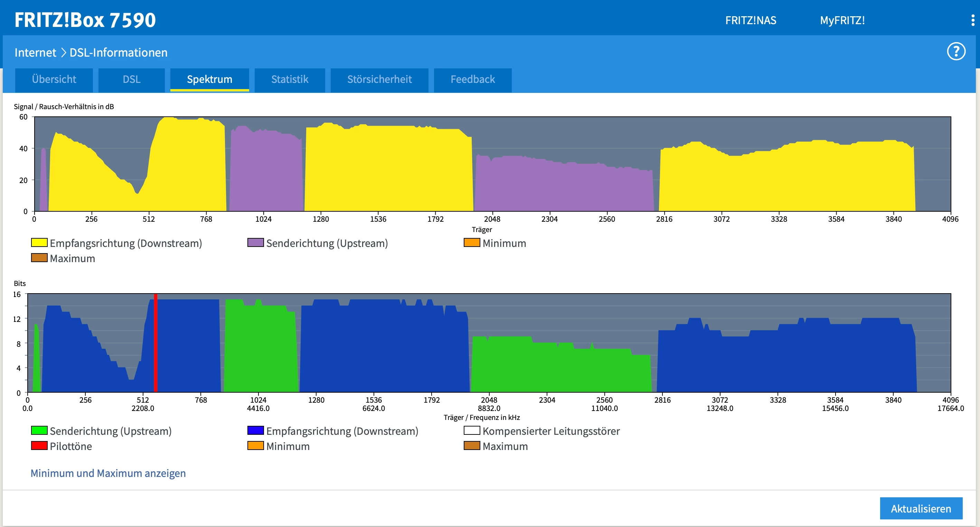Go to the Statistik tab
Viewport: 980px width, 527px height.
[x=290, y=79]
